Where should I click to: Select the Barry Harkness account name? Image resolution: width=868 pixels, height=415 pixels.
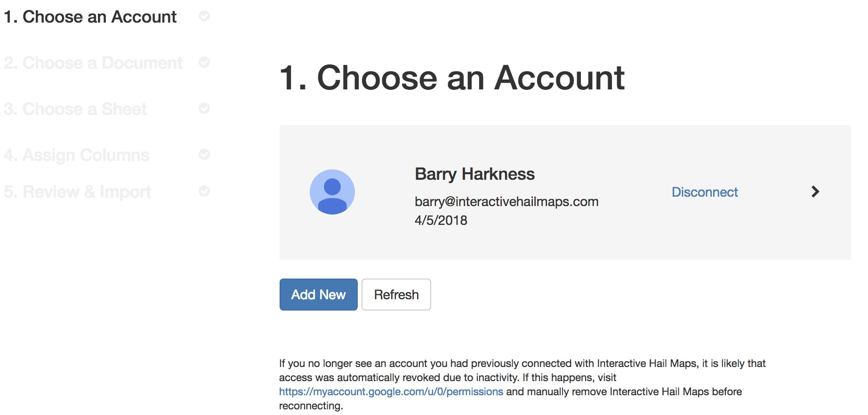point(474,174)
